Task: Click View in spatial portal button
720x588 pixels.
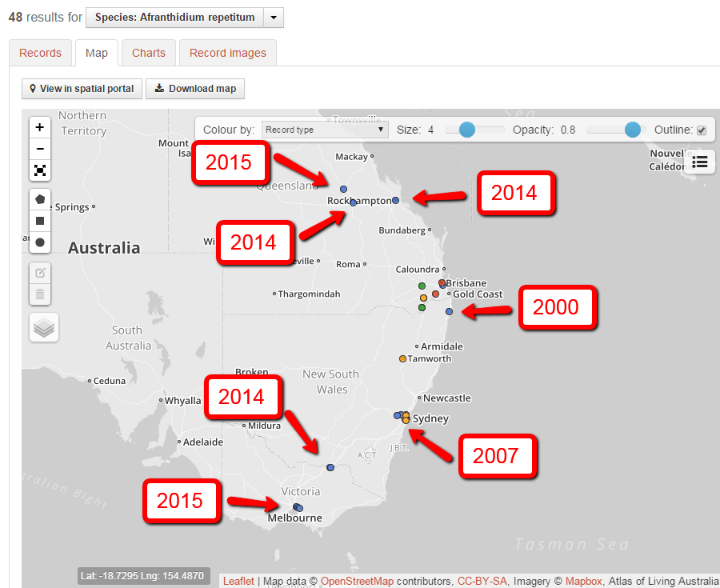Action: coord(82,89)
